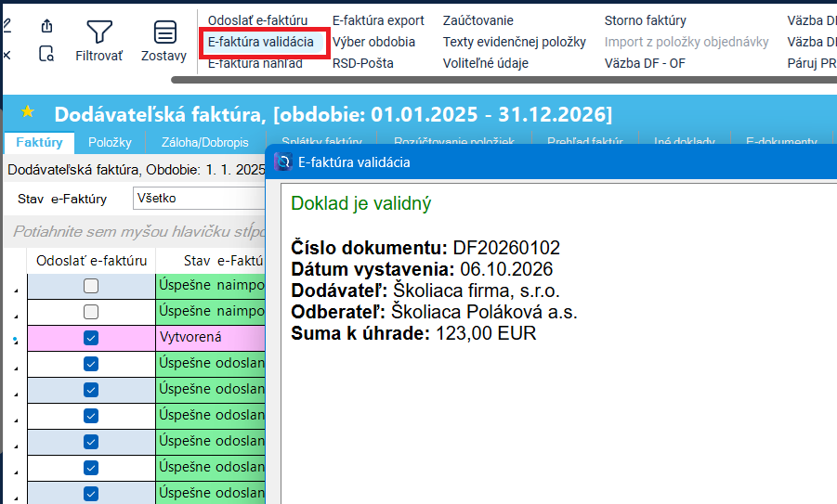
Task: Expand the first Úspešne naimpo row arrow
Action: 16,291
